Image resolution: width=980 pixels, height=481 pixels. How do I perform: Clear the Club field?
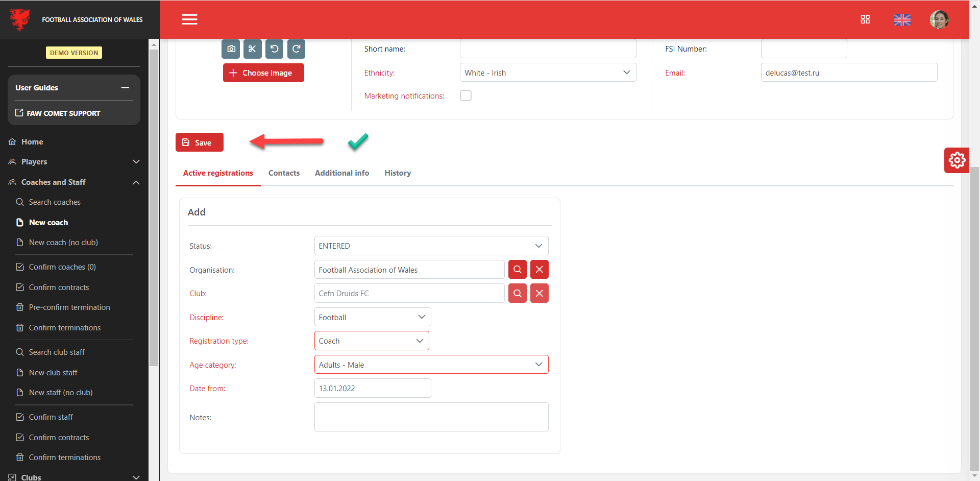point(539,294)
